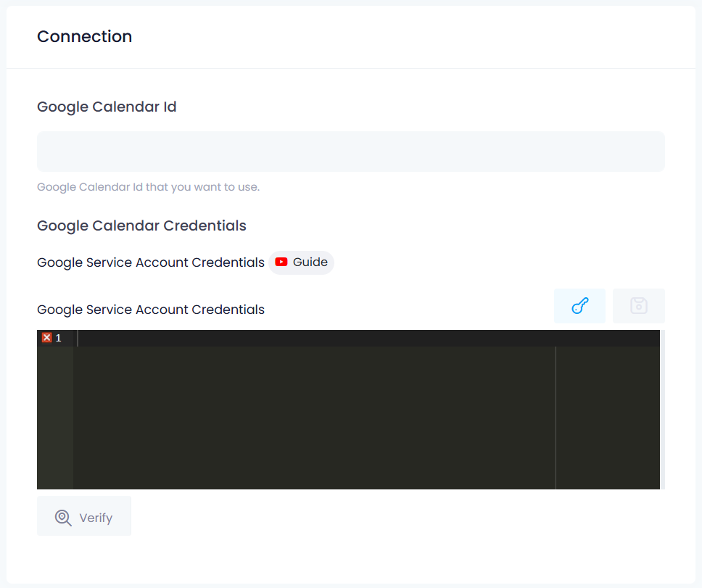Click the red error marker in gutter
Image resolution: width=702 pixels, height=588 pixels.
point(46,338)
